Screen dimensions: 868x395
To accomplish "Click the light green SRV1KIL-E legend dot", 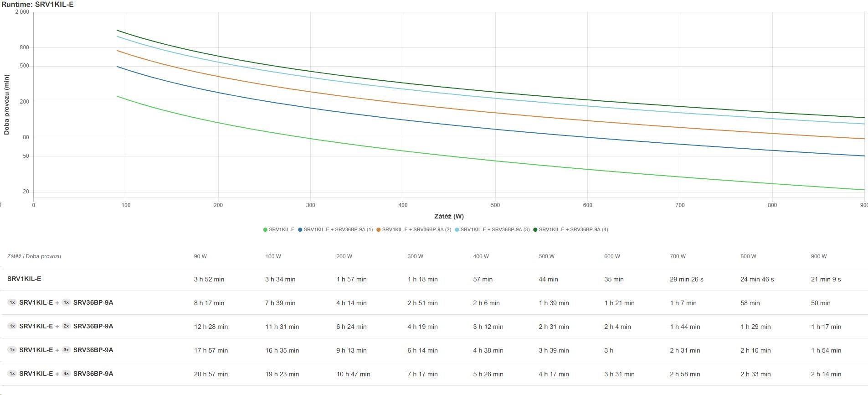I will click(265, 229).
